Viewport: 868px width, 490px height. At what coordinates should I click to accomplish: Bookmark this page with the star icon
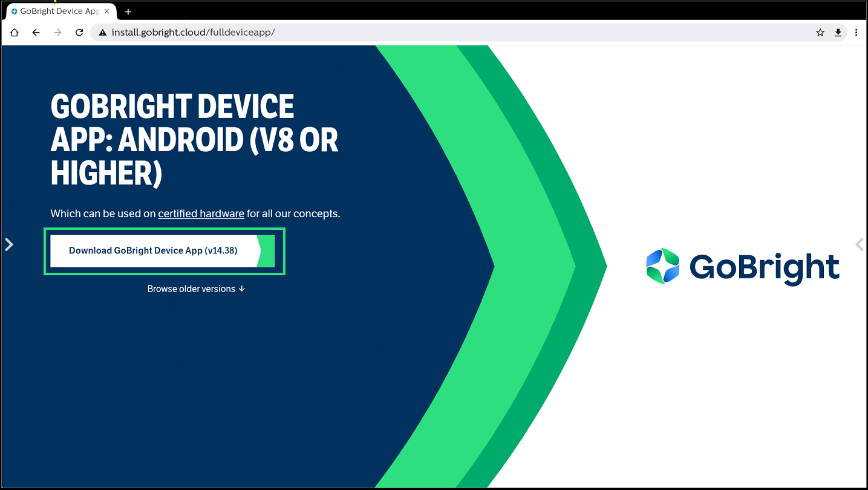(x=820, y=33)
